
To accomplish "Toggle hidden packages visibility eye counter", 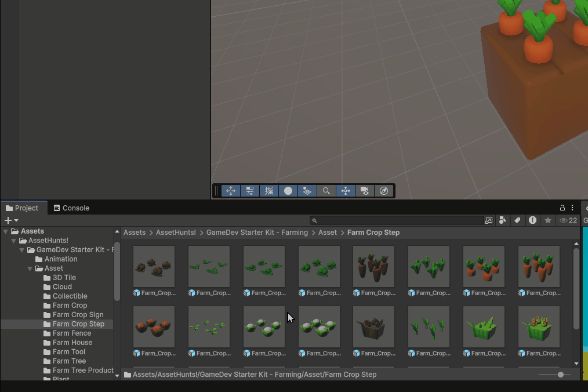I will click(x=568, y=220).
